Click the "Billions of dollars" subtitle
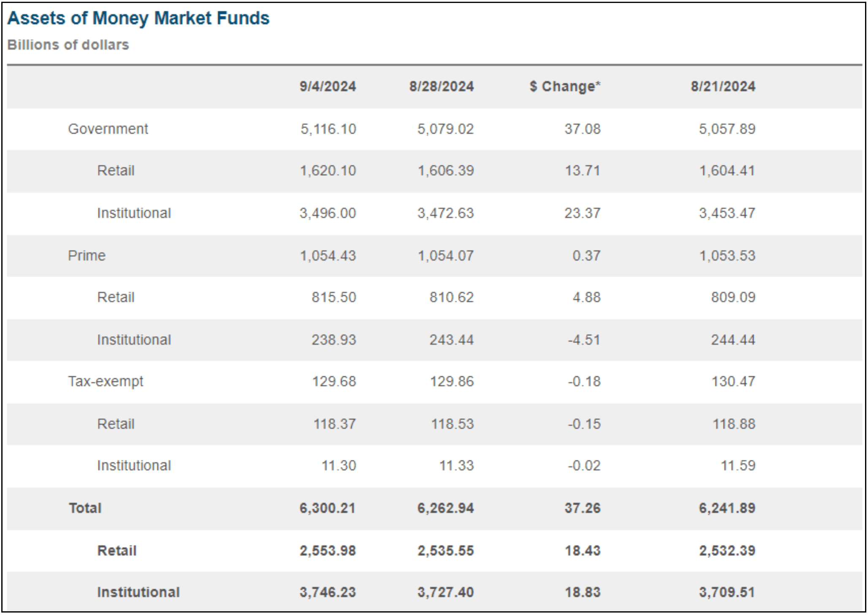868x615 pixels. pos(68,45)
